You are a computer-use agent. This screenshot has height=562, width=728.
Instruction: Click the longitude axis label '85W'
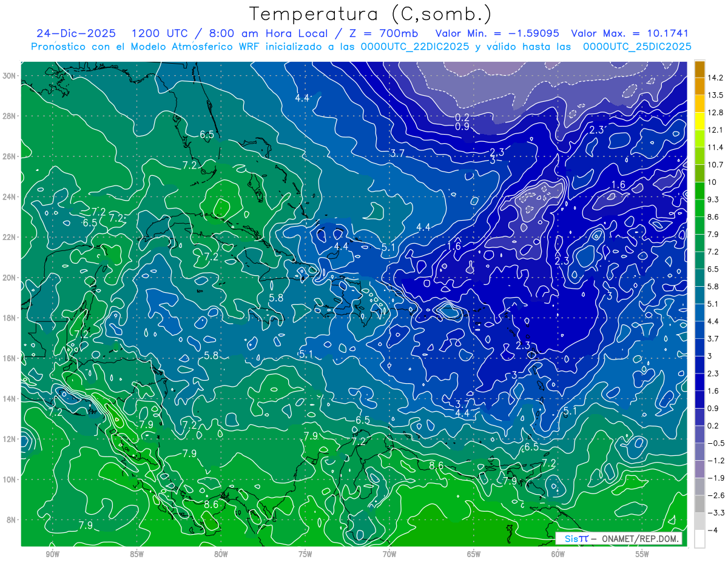point(136,555)
